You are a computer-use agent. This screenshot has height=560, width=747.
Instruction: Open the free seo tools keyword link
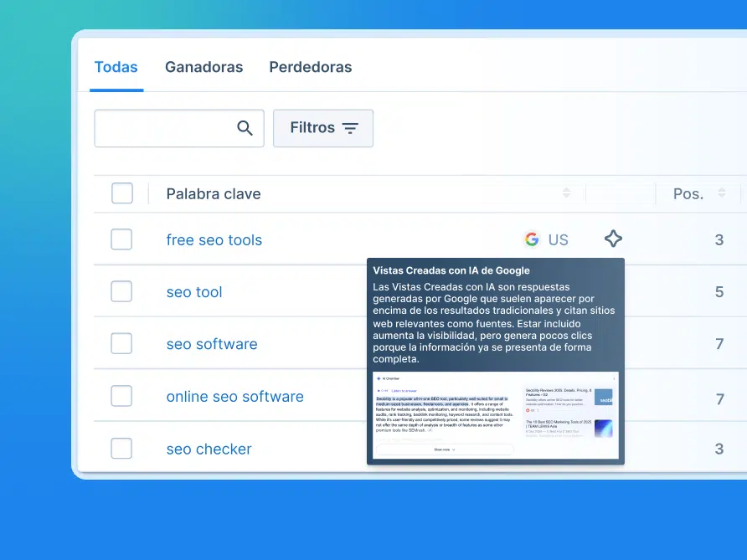(x=214, y=240)
